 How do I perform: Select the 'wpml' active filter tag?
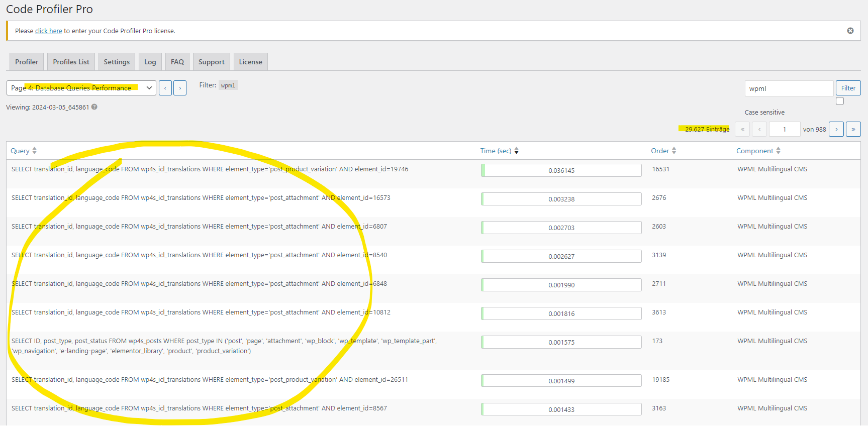(228, 85)
